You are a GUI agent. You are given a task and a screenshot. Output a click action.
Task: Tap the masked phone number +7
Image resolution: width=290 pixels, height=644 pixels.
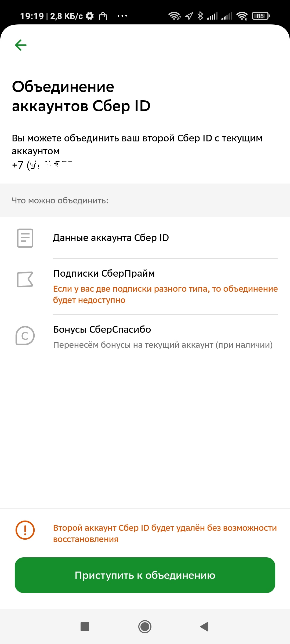click(x=42, y=165)
